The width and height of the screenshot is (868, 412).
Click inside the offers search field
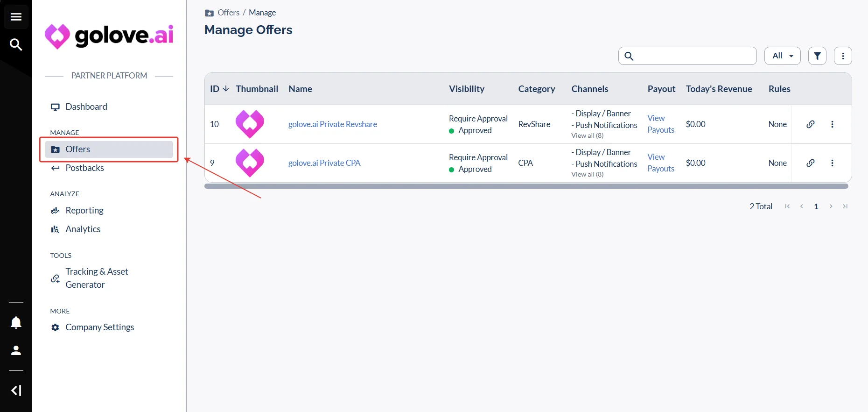click(x=687, y=56)
